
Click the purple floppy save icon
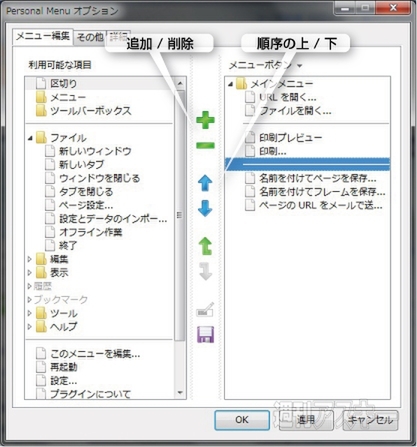(x=205, y=334)
